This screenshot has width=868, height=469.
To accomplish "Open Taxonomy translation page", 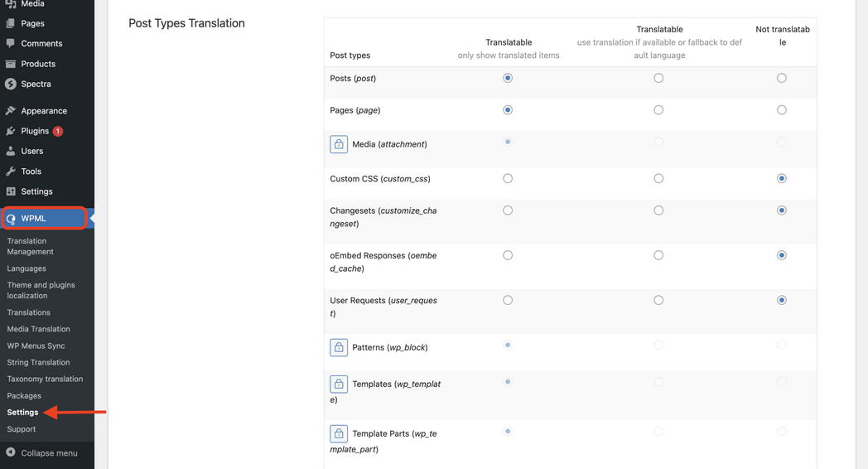I will 45,379.
